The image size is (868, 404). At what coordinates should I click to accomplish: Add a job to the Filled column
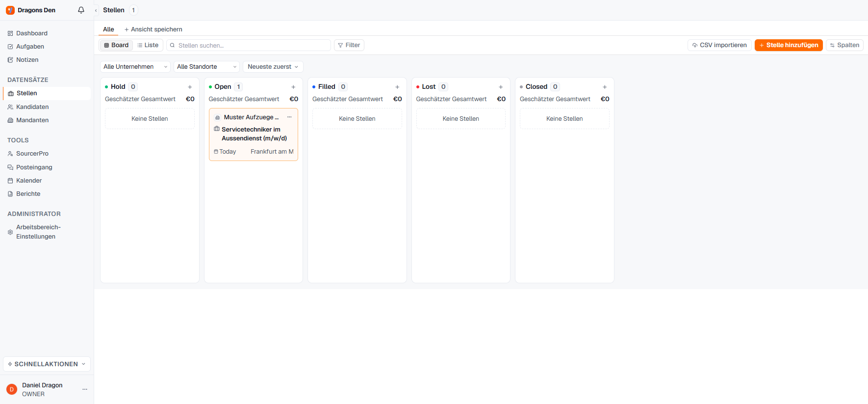397,87
